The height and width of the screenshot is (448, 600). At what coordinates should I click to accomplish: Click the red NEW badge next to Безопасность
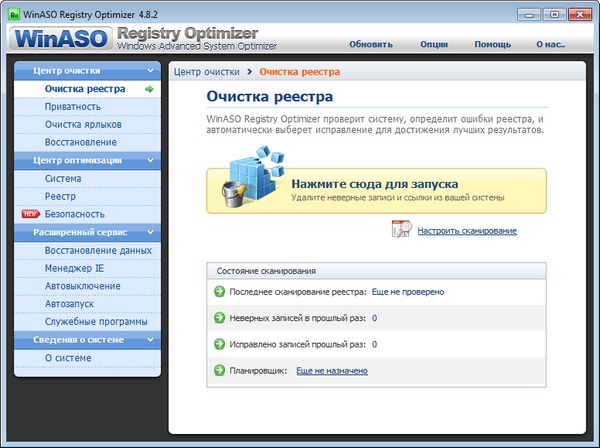29,214
